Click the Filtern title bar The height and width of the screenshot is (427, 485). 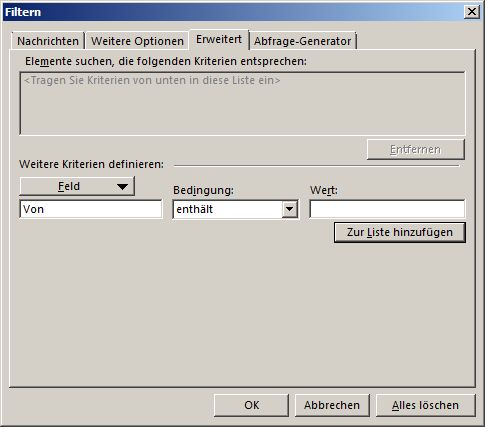pos(233,12)
